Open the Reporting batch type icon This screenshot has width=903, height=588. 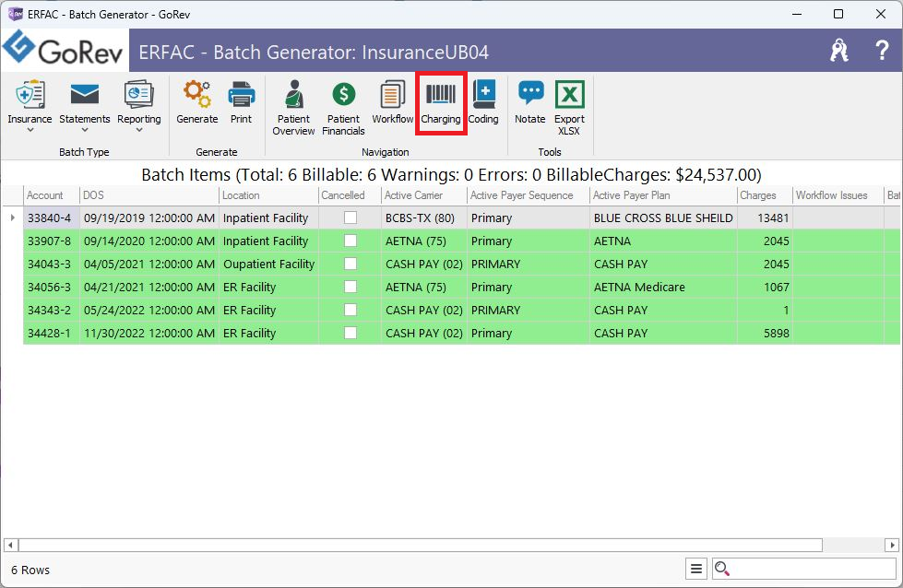138,95
